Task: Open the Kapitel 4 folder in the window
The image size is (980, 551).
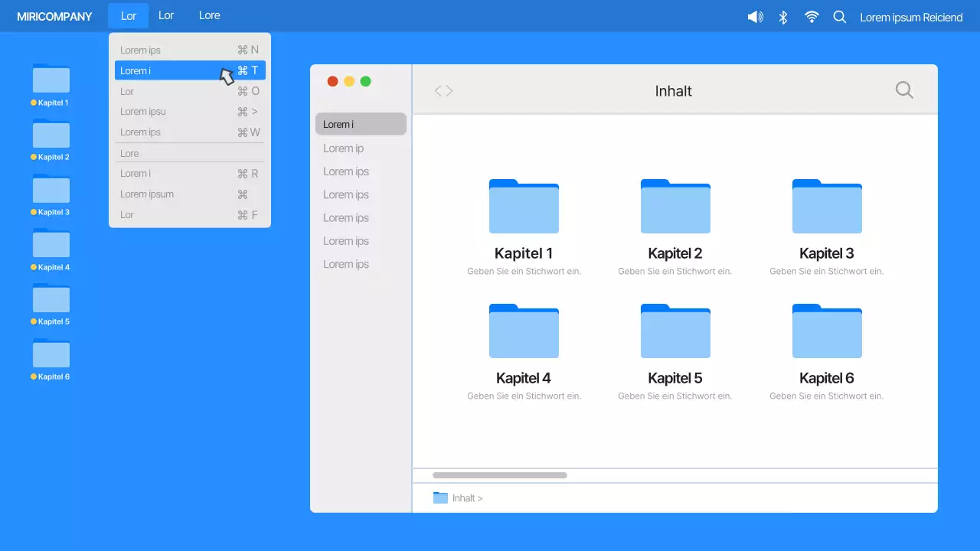Action: [x=524, y=331]
